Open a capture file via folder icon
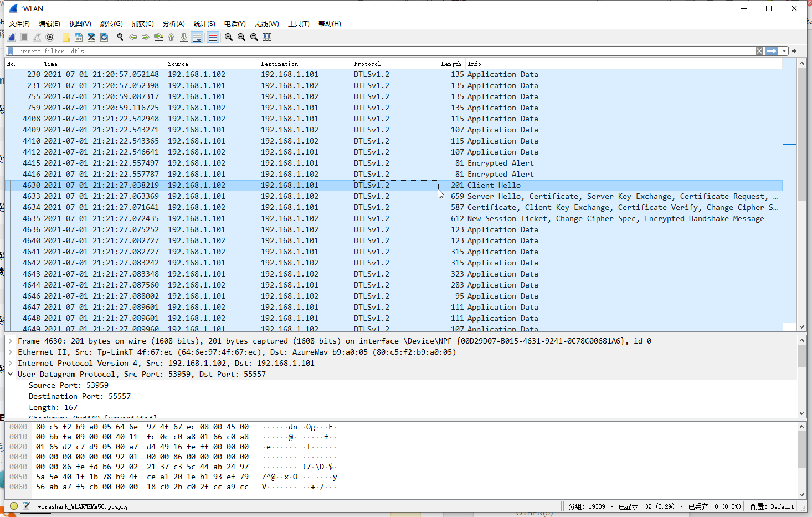The height and width of the screenshot is (517, 812). coord(66,37)
